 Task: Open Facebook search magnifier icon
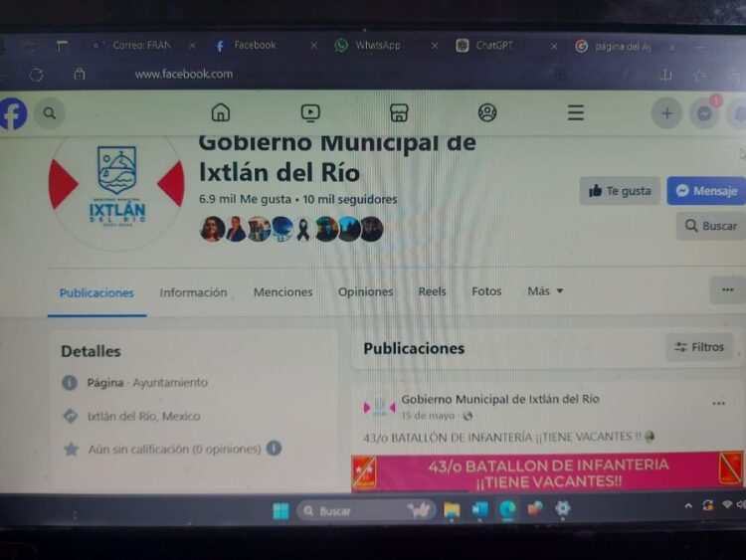point(50,113)
